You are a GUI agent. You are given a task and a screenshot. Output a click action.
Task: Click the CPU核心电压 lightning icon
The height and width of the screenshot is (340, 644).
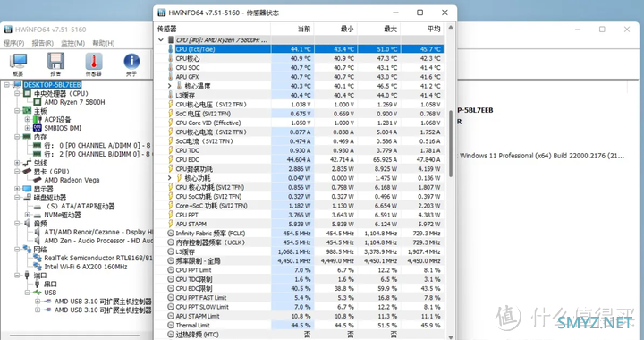point(171,105)
